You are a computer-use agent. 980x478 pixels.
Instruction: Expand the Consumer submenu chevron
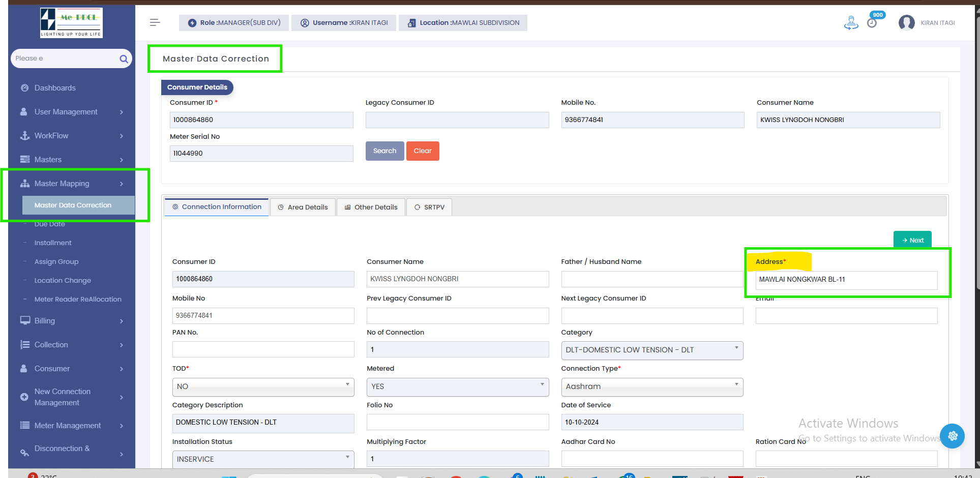tap(122, 369)
